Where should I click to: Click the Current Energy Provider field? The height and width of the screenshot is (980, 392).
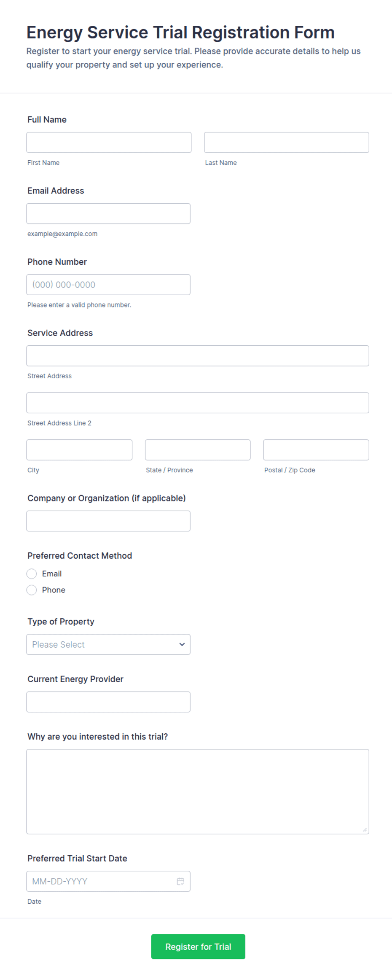(108, 702)
